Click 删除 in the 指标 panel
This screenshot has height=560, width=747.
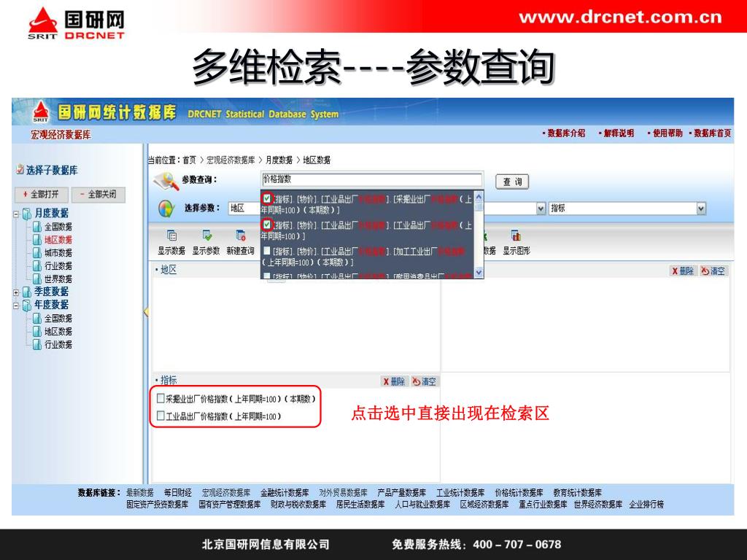click(393, 381)
